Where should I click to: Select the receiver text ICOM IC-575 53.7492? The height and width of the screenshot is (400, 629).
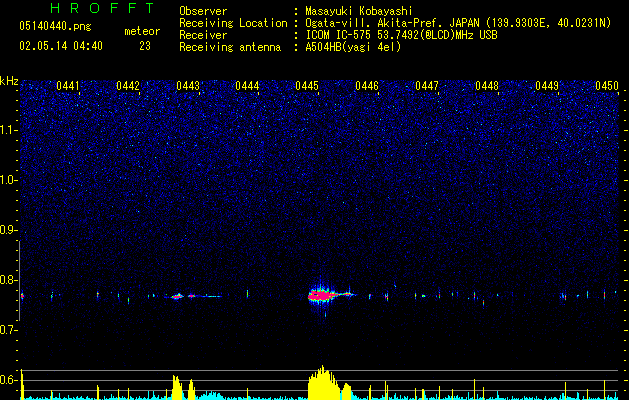(401, 35)
